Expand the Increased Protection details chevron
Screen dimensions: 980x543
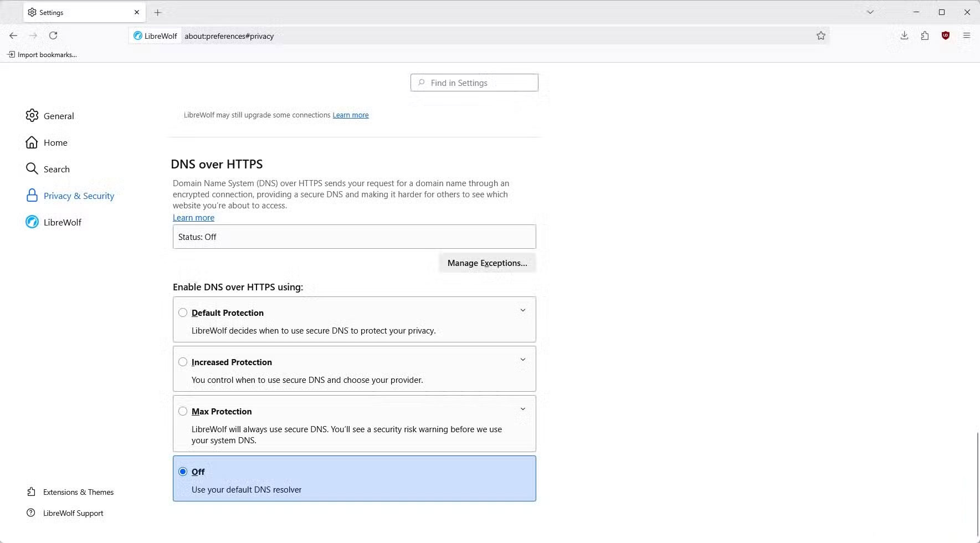[x=522, y=360]
